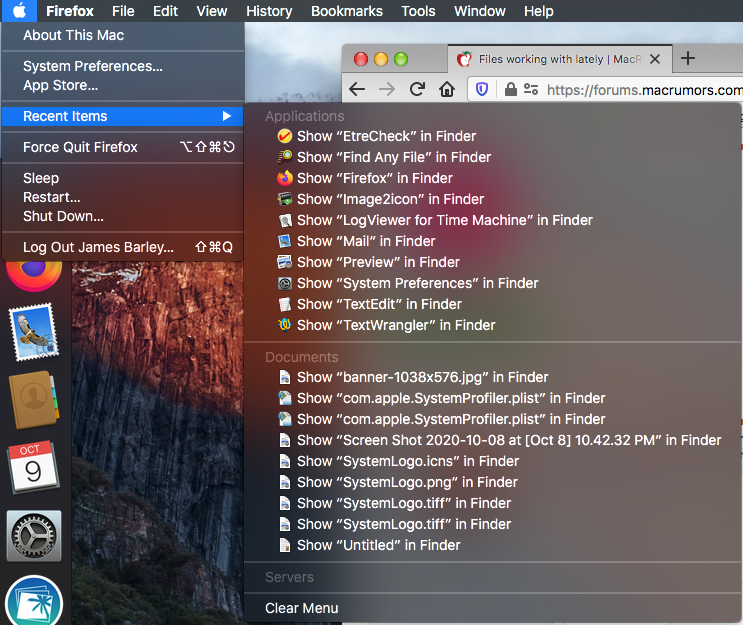Click the Image2icon app icon
Image resolution: width=743 pixels, height=625 pixels.
click(285, 199)
